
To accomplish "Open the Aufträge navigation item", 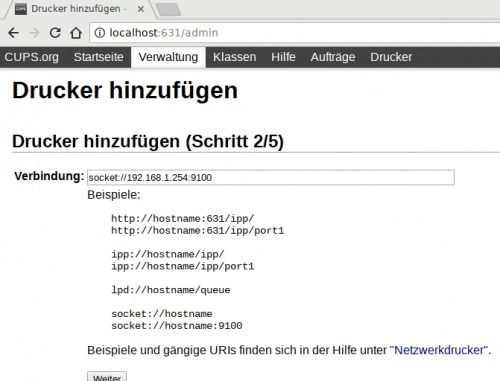I will [x=333, y=57].
